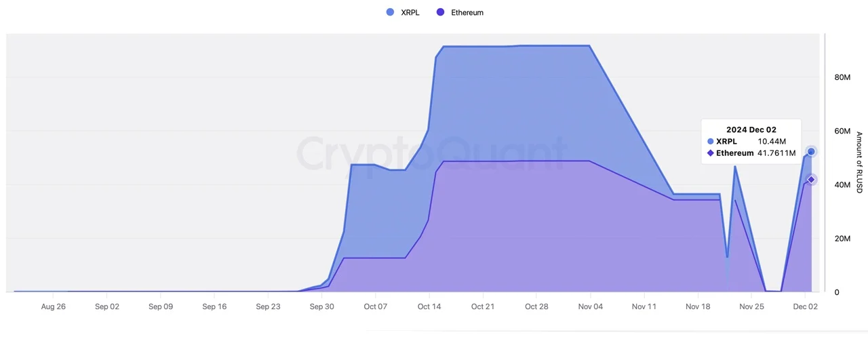The width and height of the screenshot is (868, 339).
Task: Click the 'Sep 16' x-axis label
Action: click(x=214, y=306)
